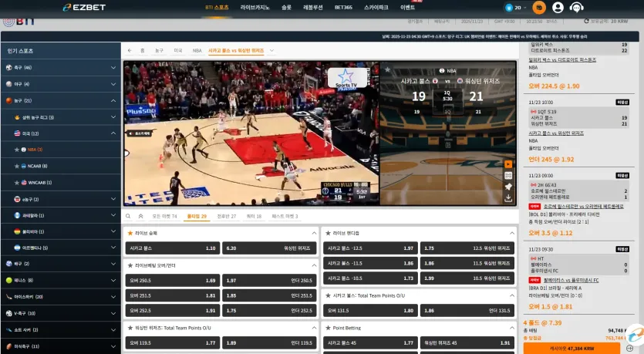Viewport: 644px width, 354px height.
Task: Click the download icon on scoreboard panel
Action: tap(508, 198)
